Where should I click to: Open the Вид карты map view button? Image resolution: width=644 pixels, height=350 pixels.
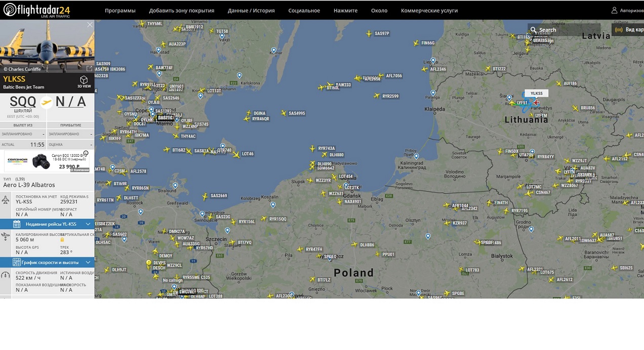(628, 30)
